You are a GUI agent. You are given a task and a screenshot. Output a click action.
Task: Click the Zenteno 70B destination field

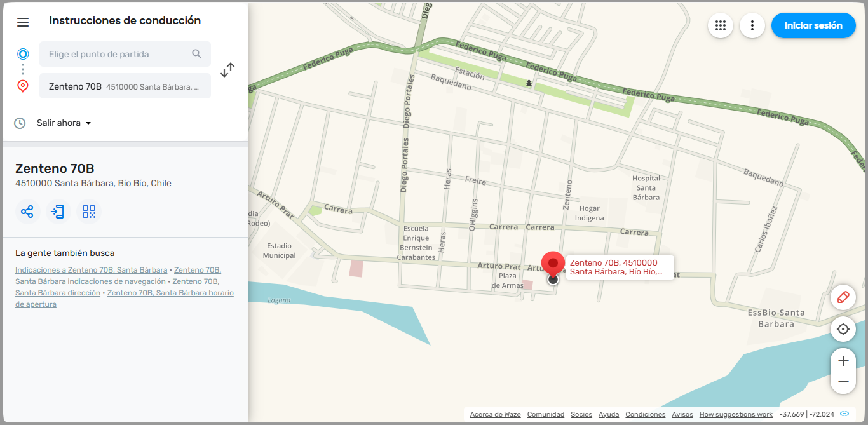[x=125, y=86]
